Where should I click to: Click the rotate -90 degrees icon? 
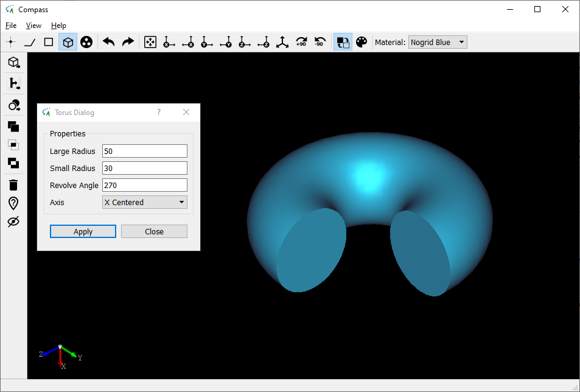tap(320, 42)
